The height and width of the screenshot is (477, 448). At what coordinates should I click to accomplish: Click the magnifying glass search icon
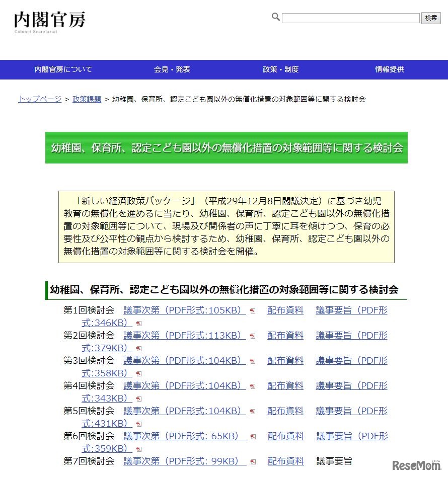275,17
